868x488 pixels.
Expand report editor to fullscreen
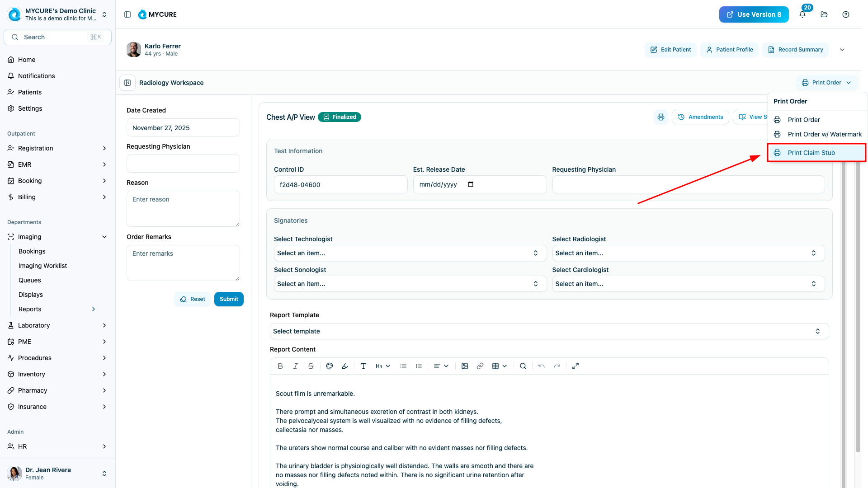(x=576, y=366)
